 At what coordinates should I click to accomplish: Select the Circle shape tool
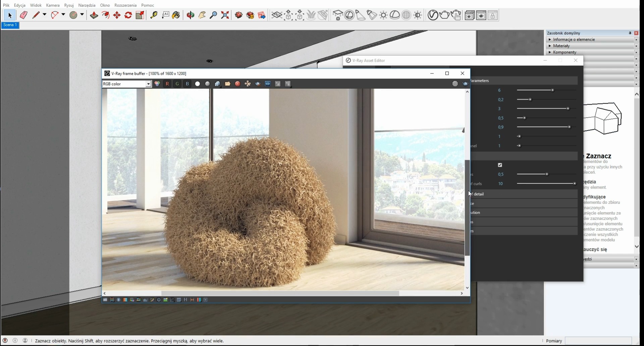tap(73, 15)
